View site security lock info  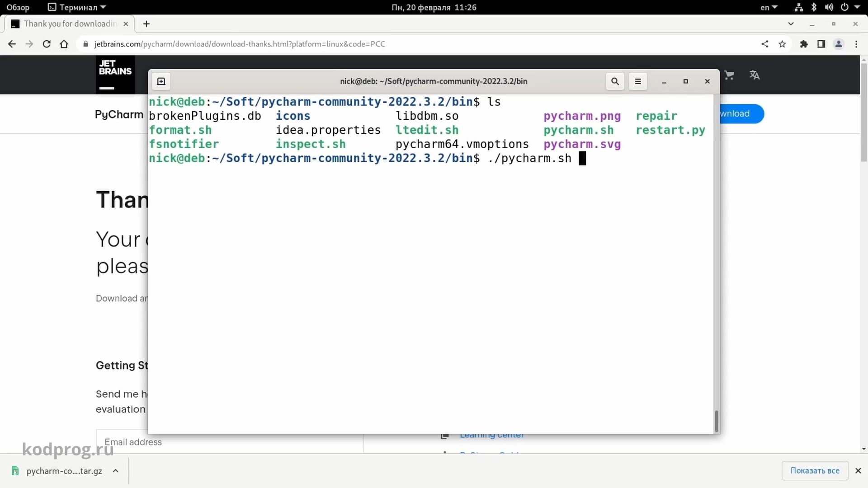point(85,44)
